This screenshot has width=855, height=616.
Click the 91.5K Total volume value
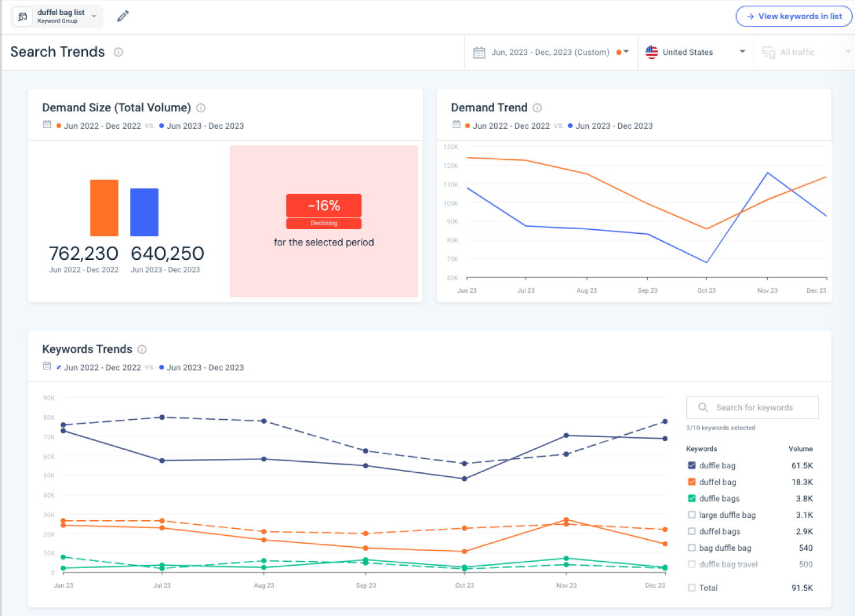[802, 588]
